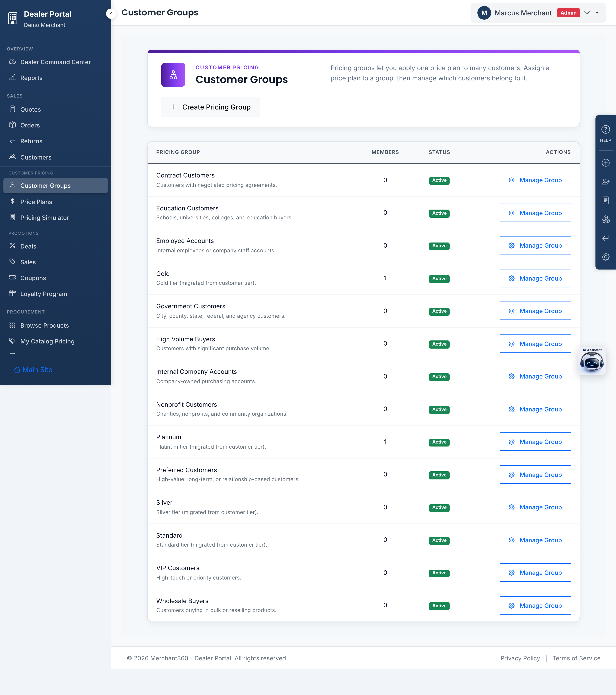The width and height of the screenshot is (616, 695).
Task: Manage the Education Customers group
Action: [535, 213]
